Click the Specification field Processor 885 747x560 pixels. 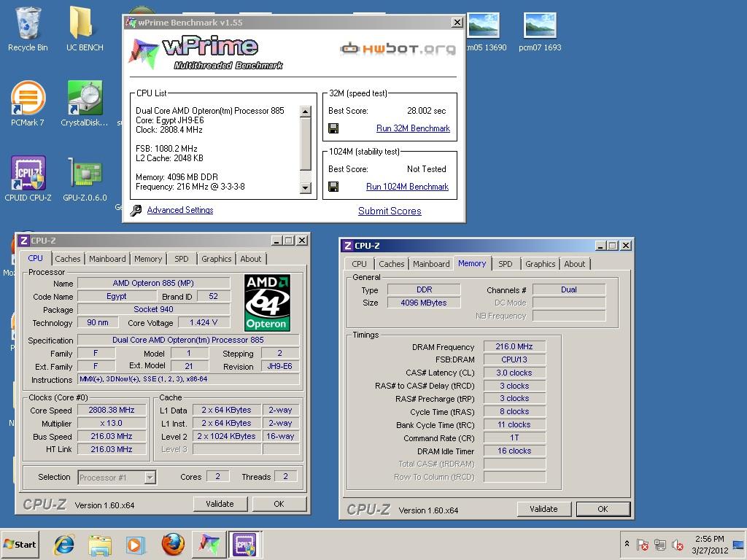(x=189, y=340)
